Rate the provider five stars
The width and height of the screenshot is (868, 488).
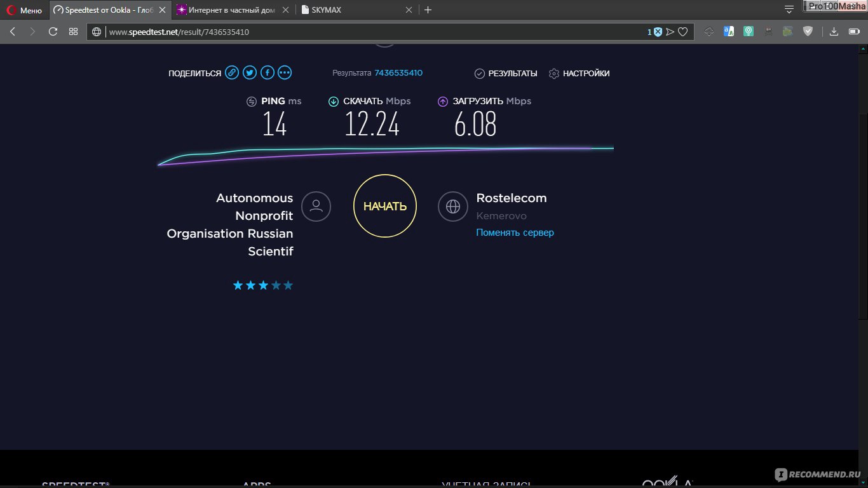[x=288, y=286]
